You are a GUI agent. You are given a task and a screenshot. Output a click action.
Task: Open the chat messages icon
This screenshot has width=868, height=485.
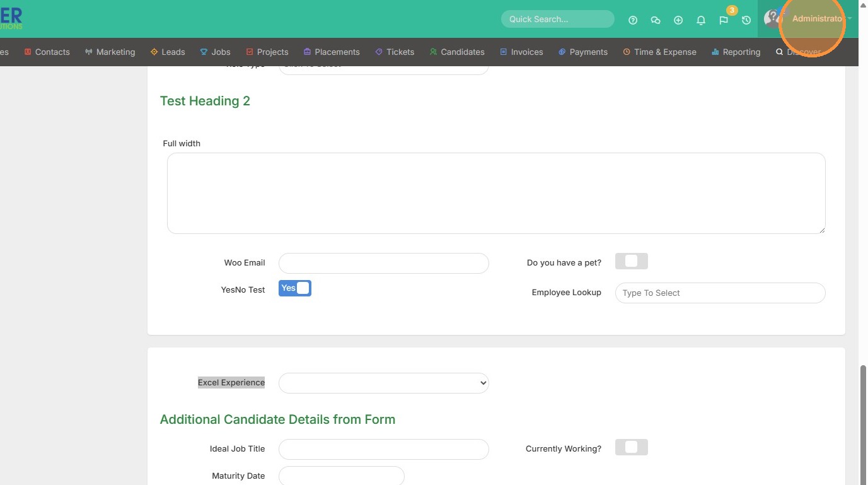656,20
